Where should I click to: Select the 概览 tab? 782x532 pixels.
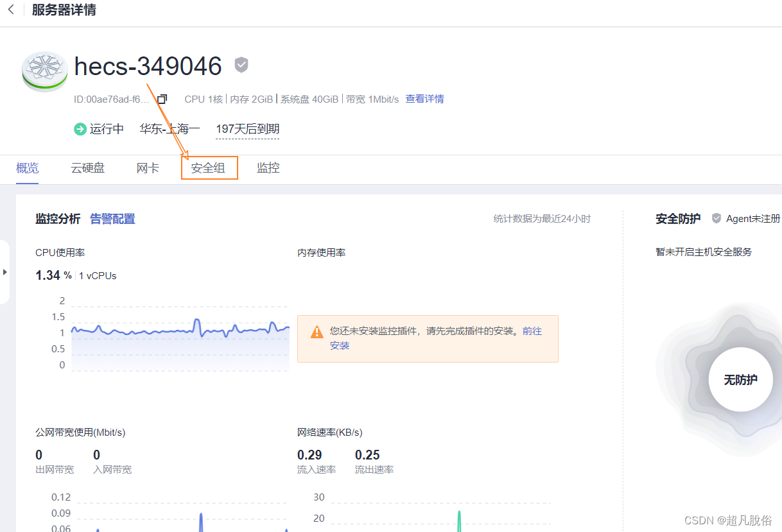(27, 167)
